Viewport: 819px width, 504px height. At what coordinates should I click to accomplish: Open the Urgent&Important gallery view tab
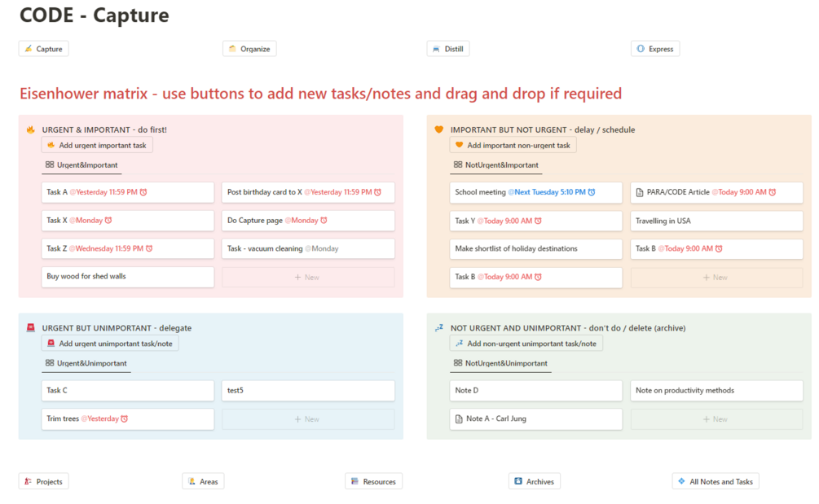(x=81, y=165)
